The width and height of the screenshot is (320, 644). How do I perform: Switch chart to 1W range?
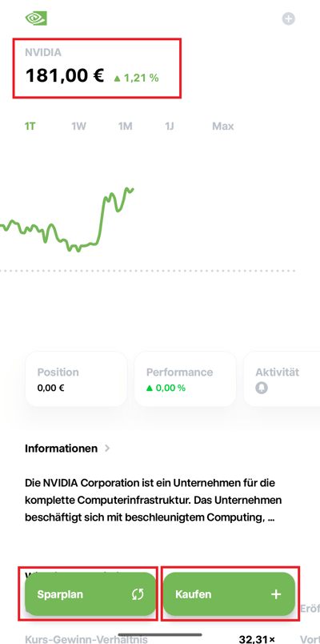pos(78,126)
